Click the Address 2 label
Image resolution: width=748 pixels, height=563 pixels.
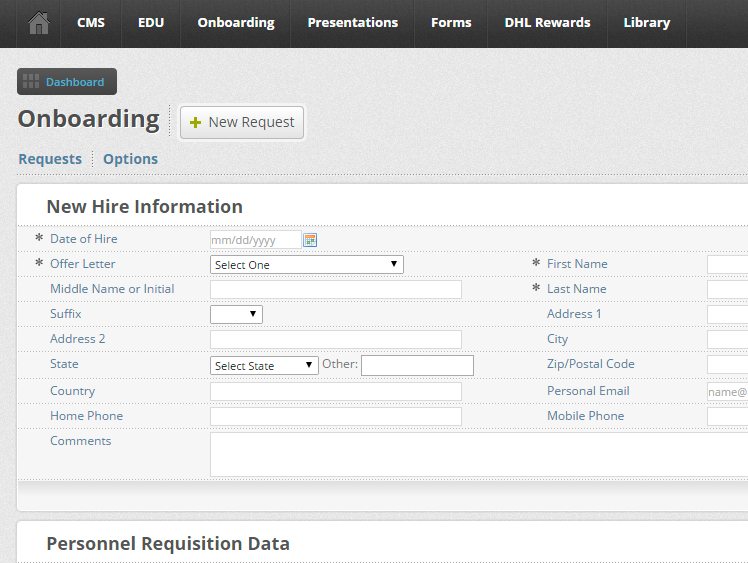(77, 339)
